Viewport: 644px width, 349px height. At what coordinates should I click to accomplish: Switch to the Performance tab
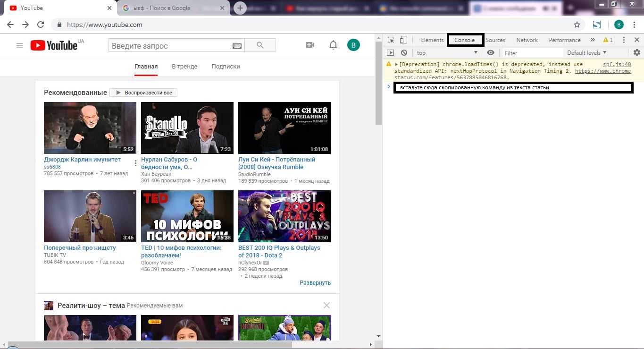(x=565, y=40)
